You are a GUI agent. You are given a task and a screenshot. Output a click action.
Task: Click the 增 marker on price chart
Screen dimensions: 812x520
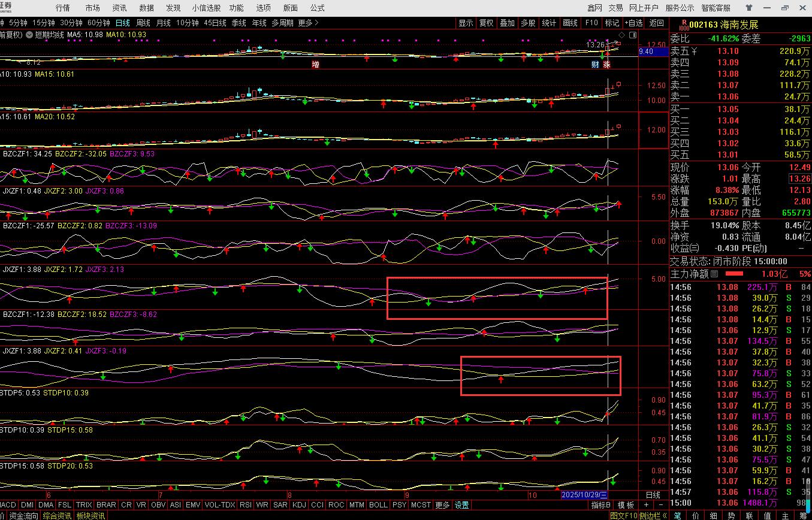(315, 64)
